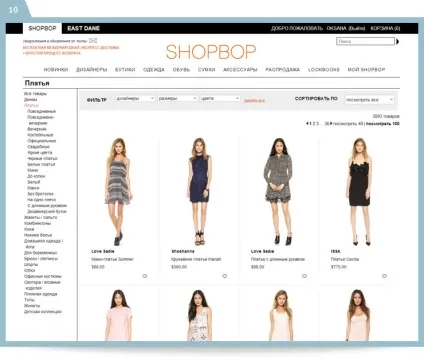Go to page 2 of results
The image size is (424, 360).
tap(314, 124)
